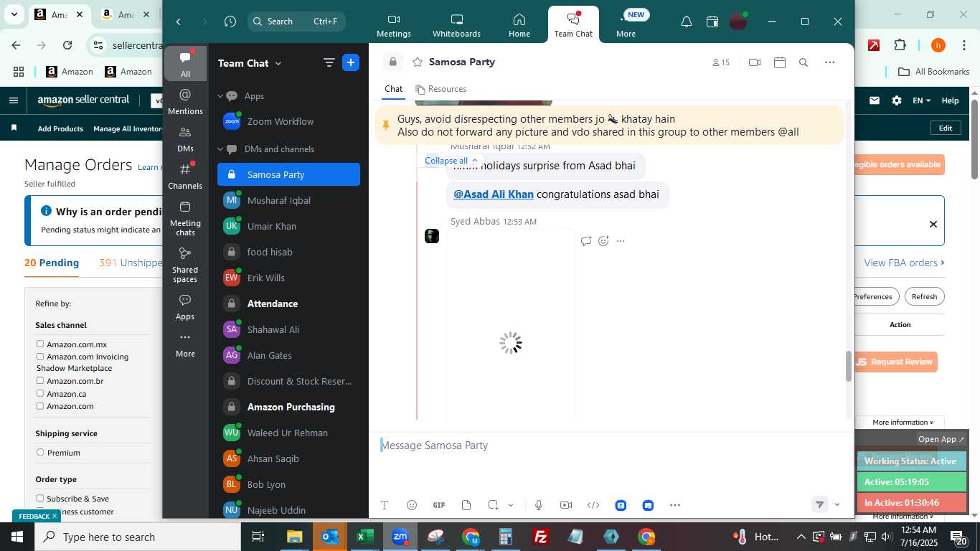This screenshot has height=551, width=980.
Task: Open Excel from the Windows taskbar
Action: pyautogui.click(x=364, y=537)
